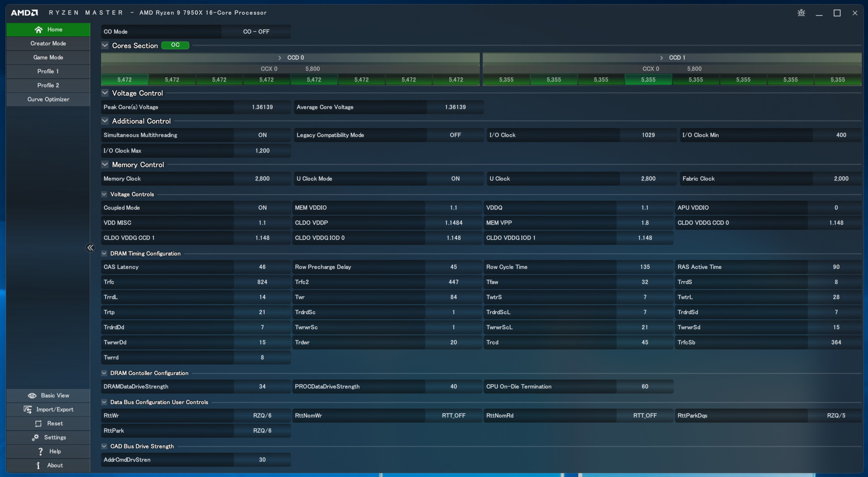The image size is (868, 477).
Task: Toggle U Clock Mode ON value
Action: point(455,178)
